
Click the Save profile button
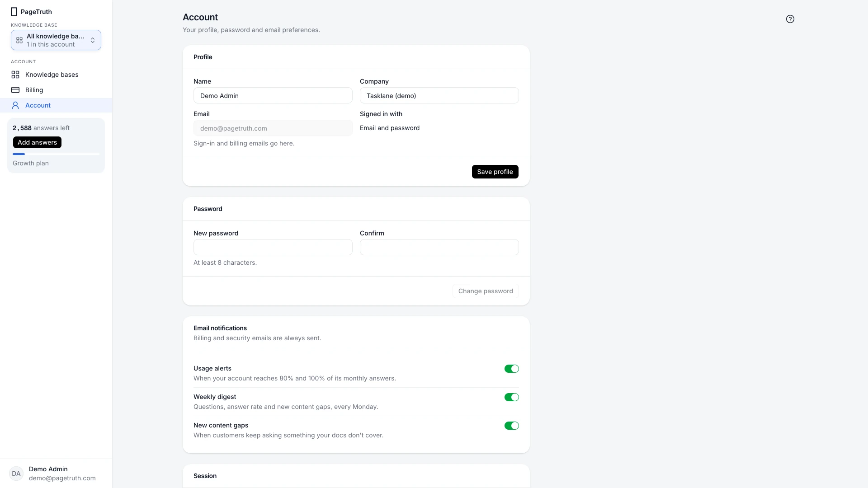coord(495,172)
